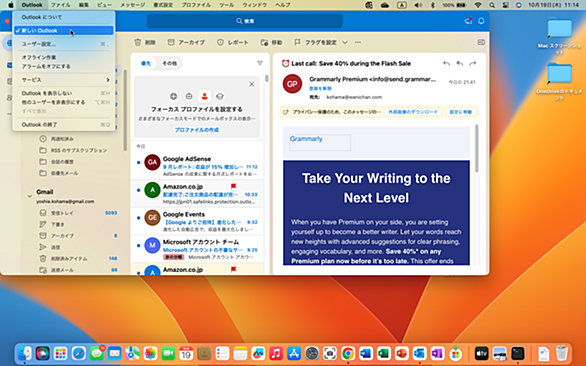586x366 pixels.
Task: Select the Gmail 削除済みアイテム folder
Action: [78, 259]
